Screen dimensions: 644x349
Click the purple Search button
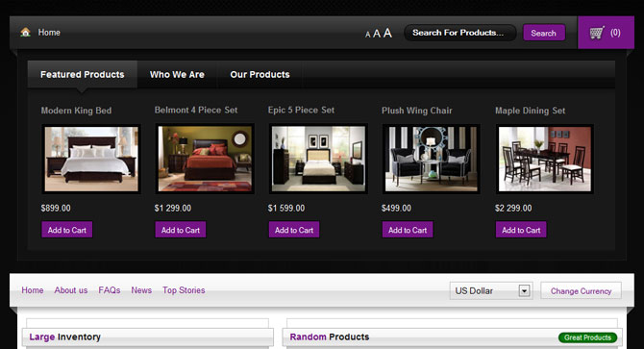(x=544, y=33)
